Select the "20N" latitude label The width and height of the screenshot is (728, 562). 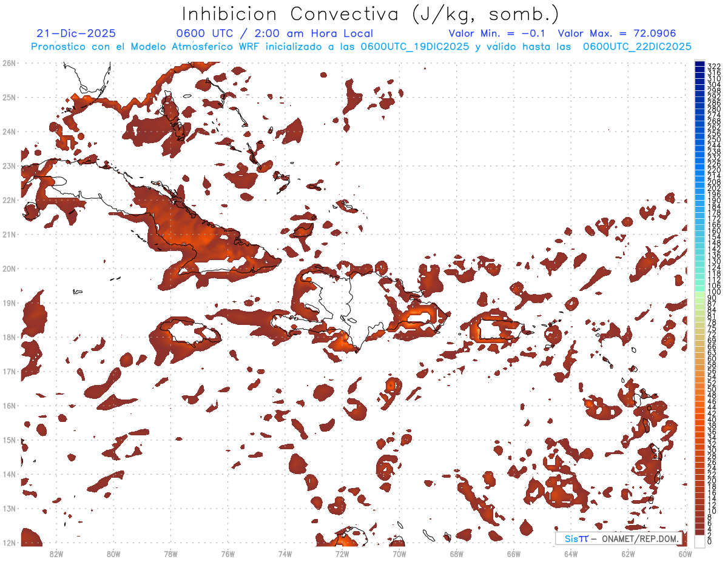[x=9, y=269]
